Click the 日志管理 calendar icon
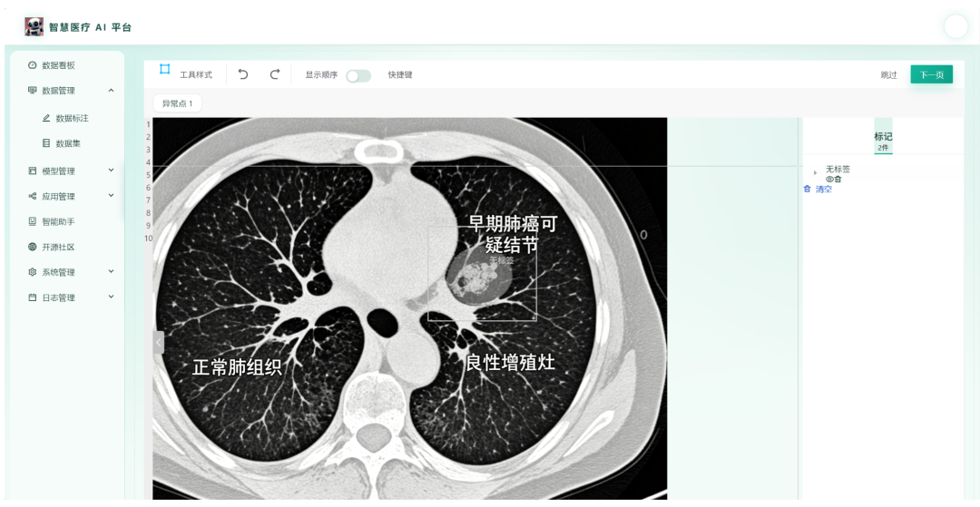Image resolution: width=980 pixels, height=507 pixels. 33,297
